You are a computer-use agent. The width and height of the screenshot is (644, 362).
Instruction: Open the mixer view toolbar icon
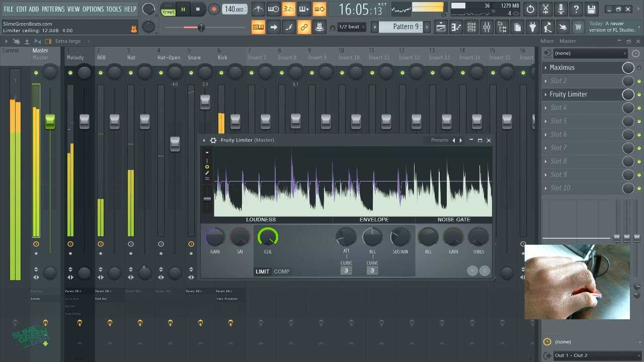[x=487, y=27]
